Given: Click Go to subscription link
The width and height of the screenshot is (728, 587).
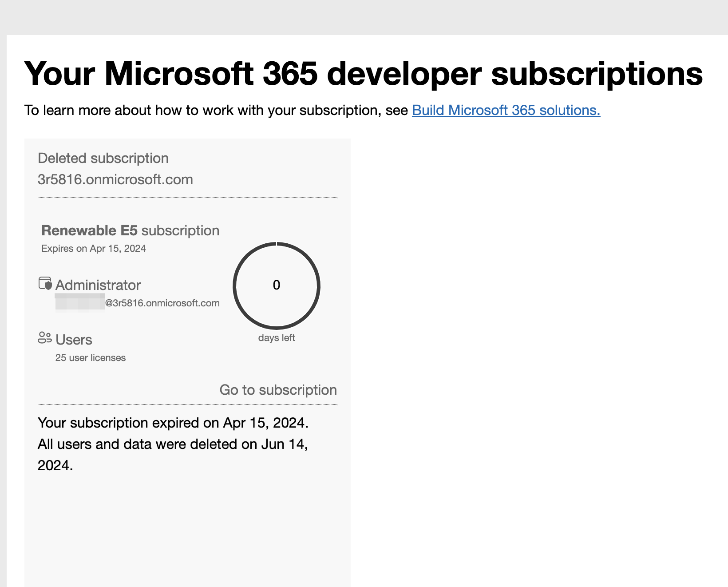Looking at the screenshot, I should (x=278, y=390).
